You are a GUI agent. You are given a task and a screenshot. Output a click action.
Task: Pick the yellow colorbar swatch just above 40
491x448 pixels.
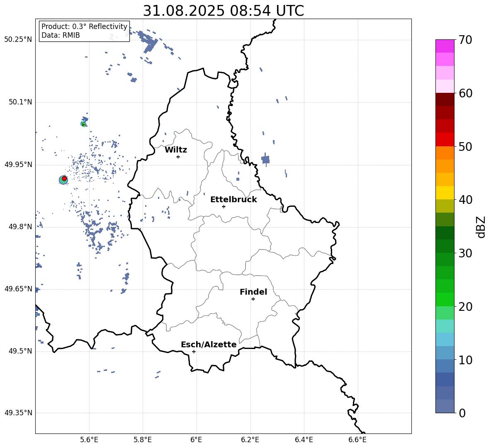click(445, 193)
